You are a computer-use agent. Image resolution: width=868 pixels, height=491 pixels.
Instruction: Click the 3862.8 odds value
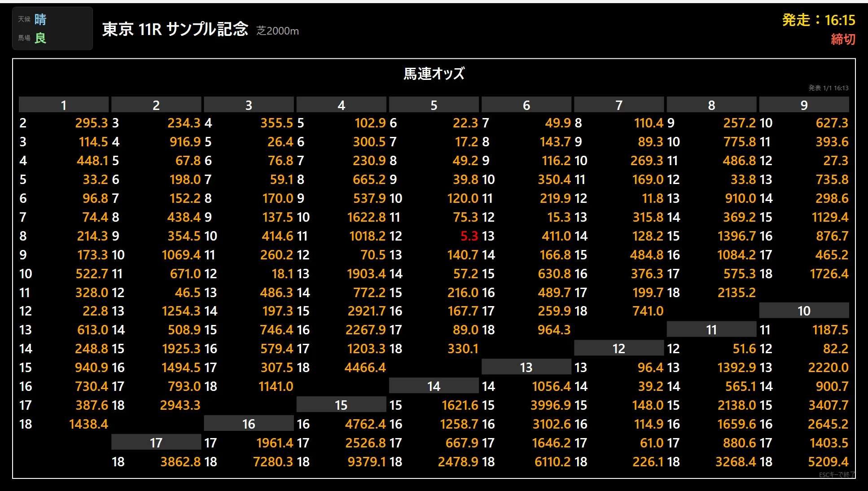tap(180, 461)
